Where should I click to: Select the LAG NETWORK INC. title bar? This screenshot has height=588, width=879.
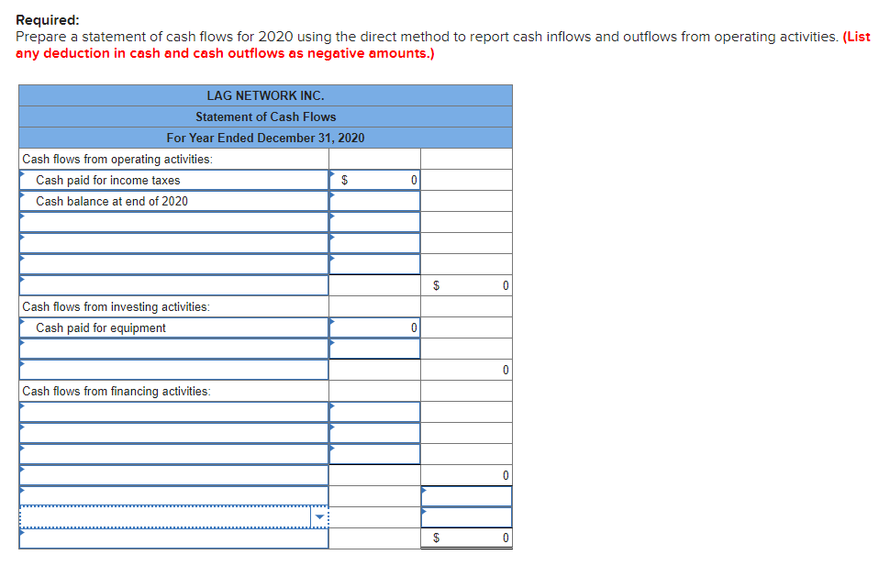coord(265,94)
